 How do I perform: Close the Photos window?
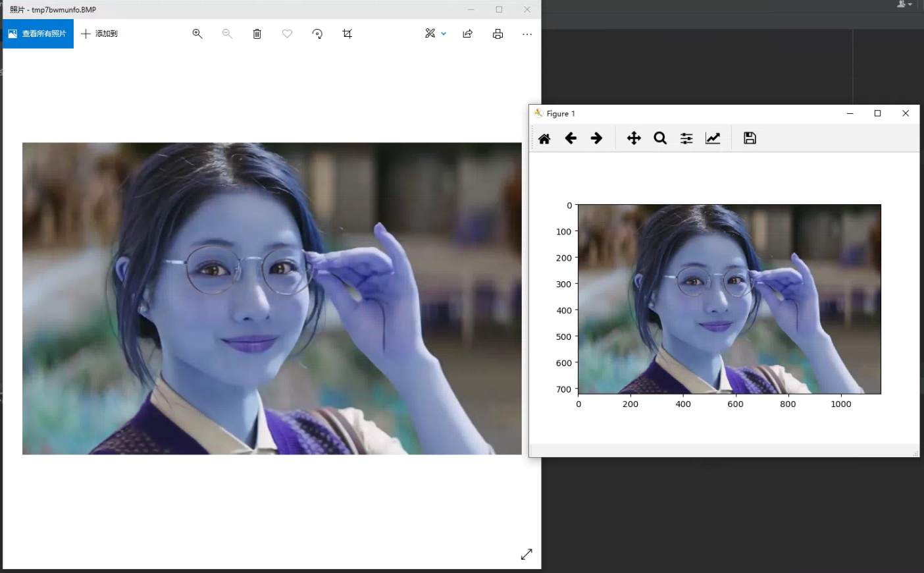pyautogui.click(x=527, y=9)
